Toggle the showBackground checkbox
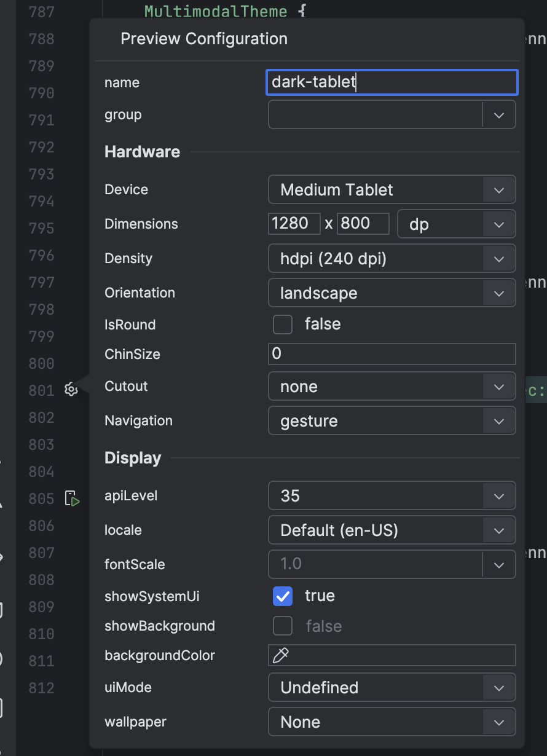 tap(283, 626)
